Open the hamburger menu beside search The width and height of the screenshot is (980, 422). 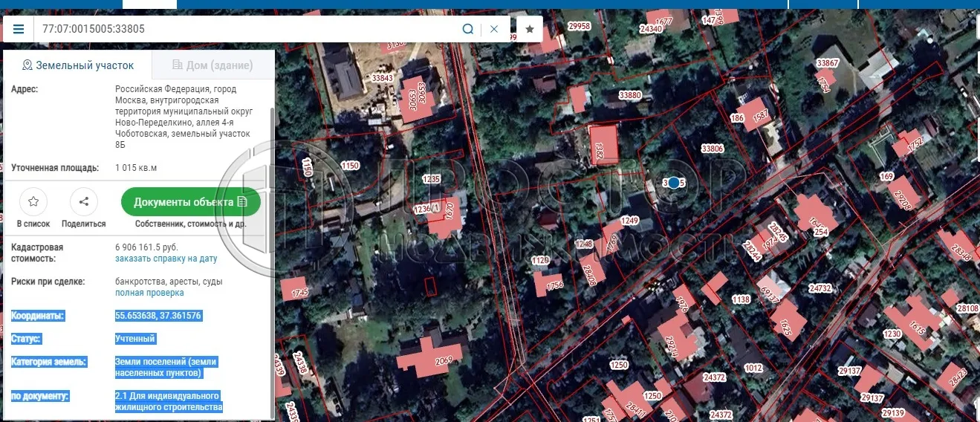tap(19, 29)
